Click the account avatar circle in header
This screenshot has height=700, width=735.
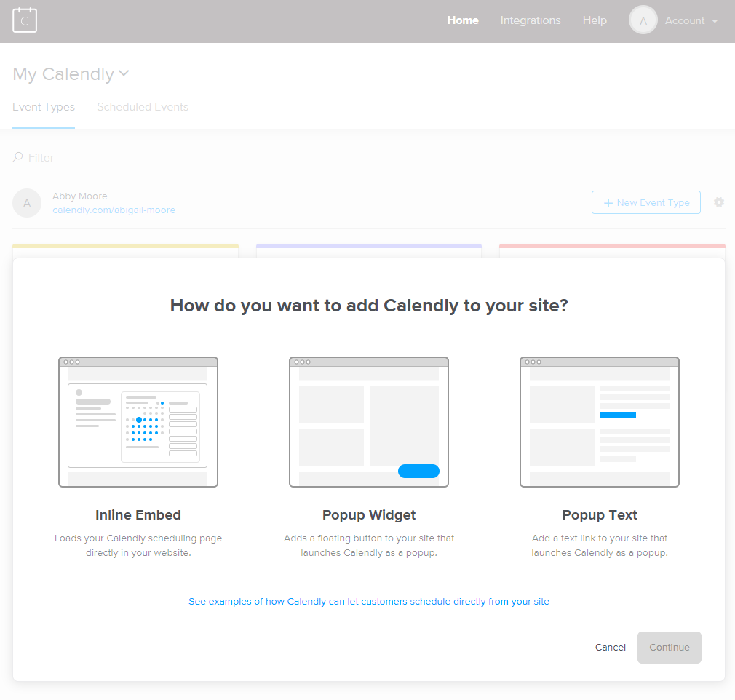[643, 20]
